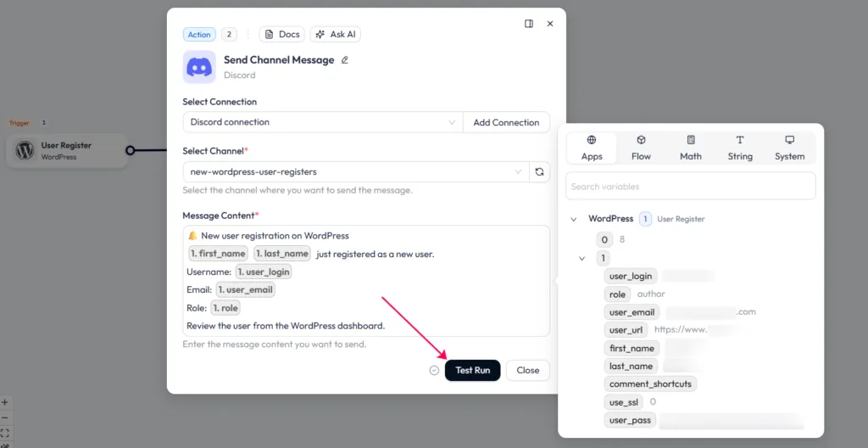The image size is (868, 448).
Task: Click the WordPress step 1 badge in panel
Action: 645,219
